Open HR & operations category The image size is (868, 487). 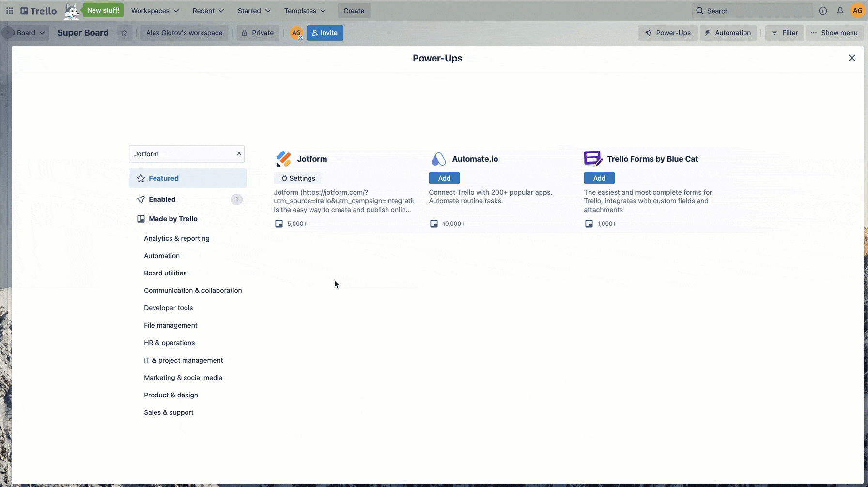click(x=170, y=343)
